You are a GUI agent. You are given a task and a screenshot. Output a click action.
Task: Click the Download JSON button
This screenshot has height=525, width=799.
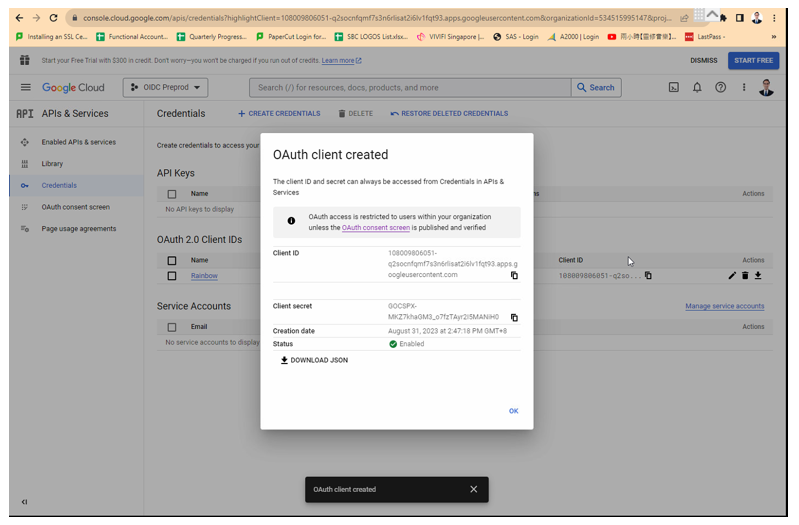click(x=314, y=360)
